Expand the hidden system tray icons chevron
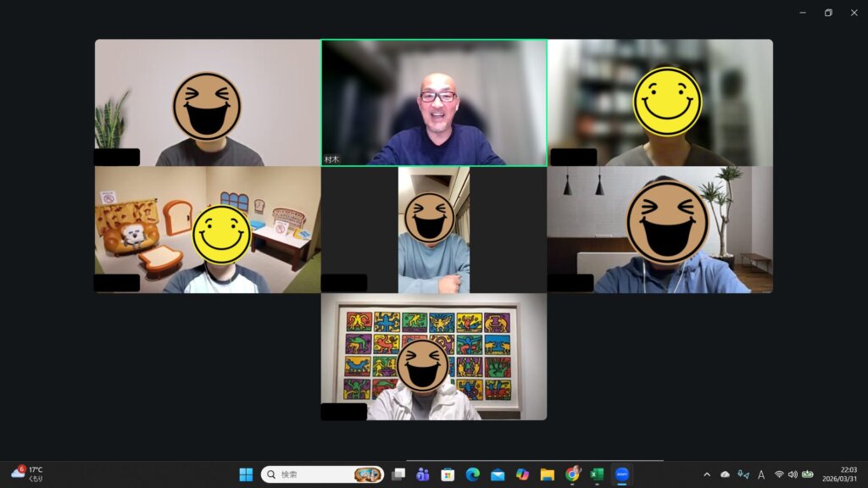Viewport: 868px width, 488px height. (x=707, y=474)
